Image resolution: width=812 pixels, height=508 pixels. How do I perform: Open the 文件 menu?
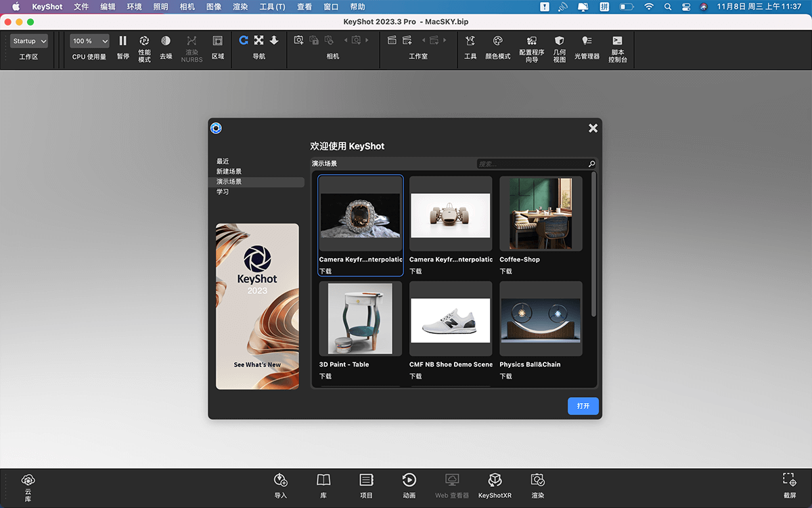click(x=81, y=6)
